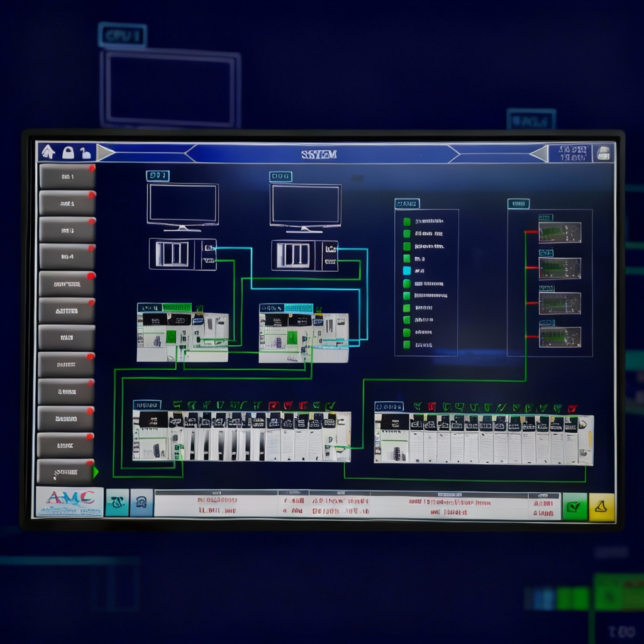This screenshot has height=644, width=644.
Task: Click the left triangle arrow beside the padlocks
Action: click(x=106, y=153)
